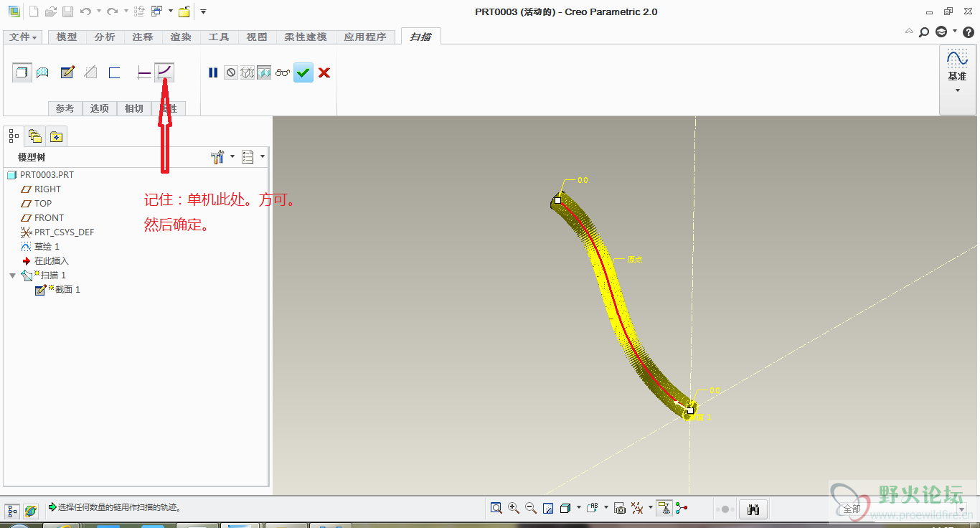Viewport: 980px width, 528px height.
Task: Select the No Preview mode icon
Action: point(230,72)
